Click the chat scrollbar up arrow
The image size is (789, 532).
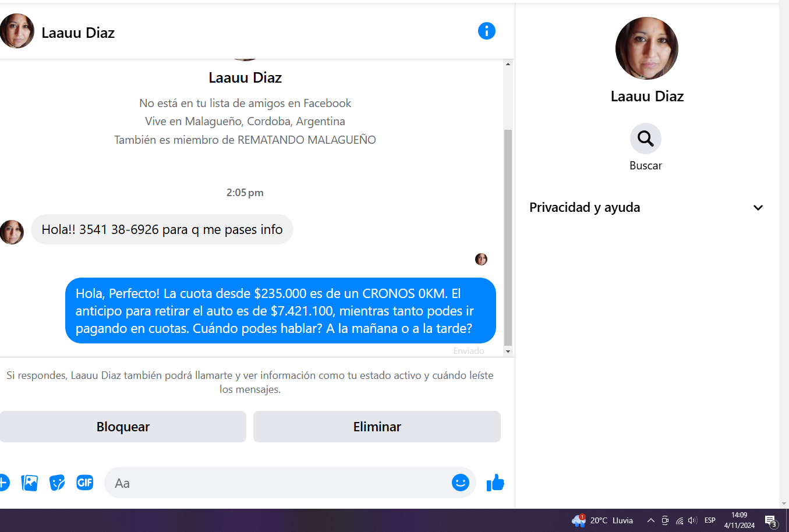click(508, 64)
